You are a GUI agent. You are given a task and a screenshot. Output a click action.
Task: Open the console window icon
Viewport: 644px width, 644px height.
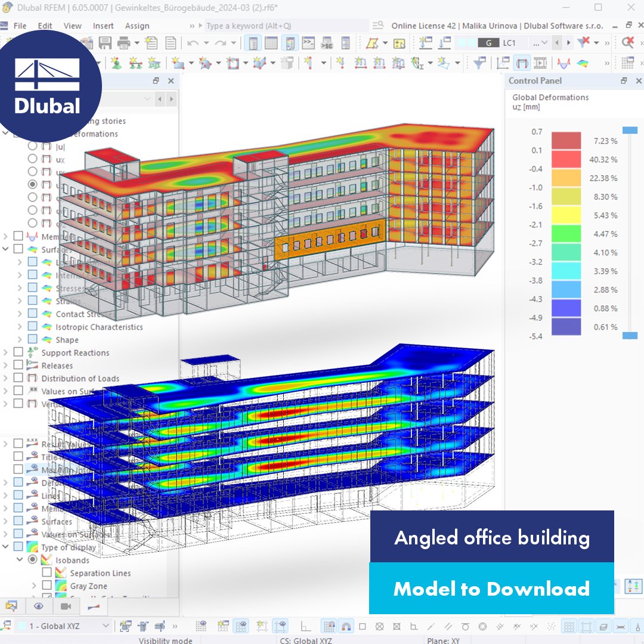click(308, 43)
